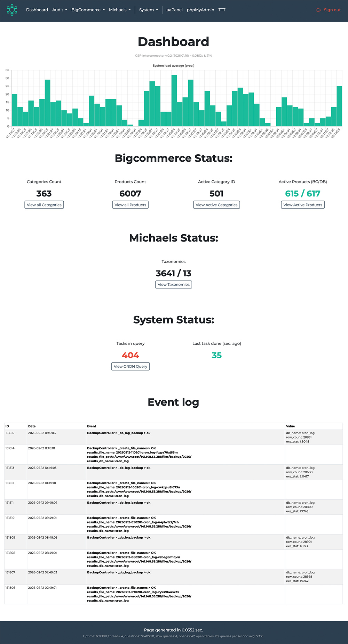Click the Bigcommerce Status heading
The width and height of the screenshot is (348, 644).
[174, 158]
